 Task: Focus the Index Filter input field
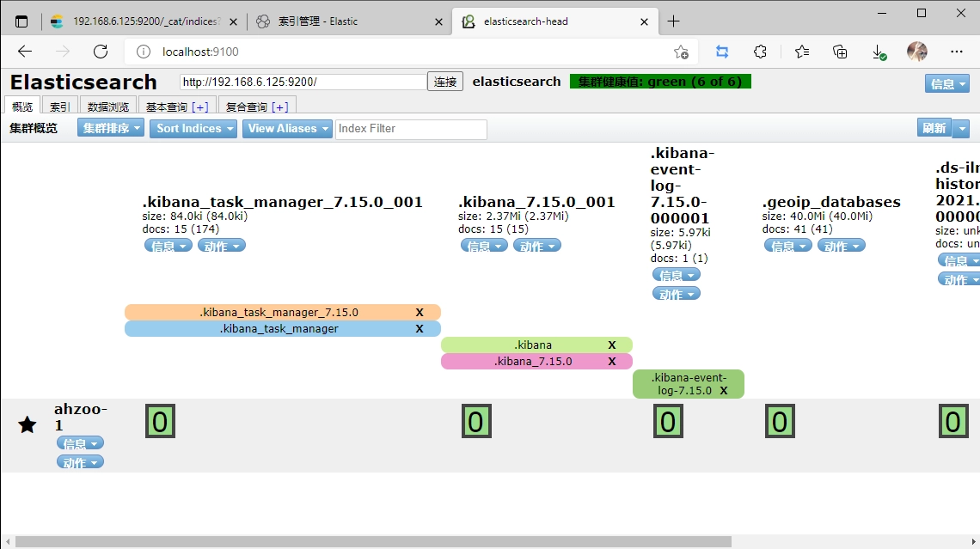click(411, 129)
